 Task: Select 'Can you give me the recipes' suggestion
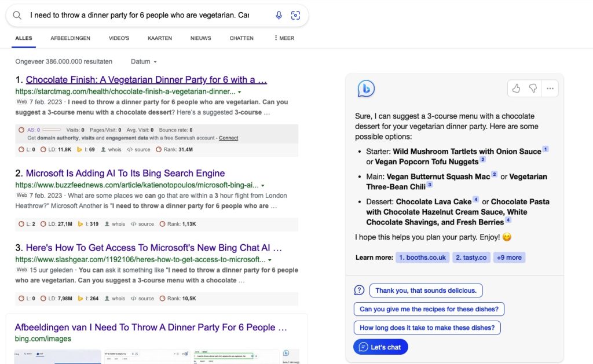click(429, 309)
